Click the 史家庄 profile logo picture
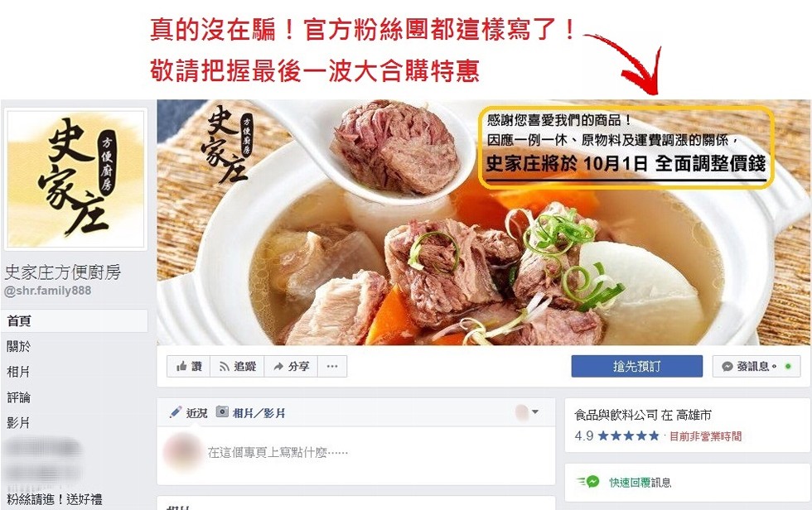This screenshot has width=812, height=510. coord(75,179)
